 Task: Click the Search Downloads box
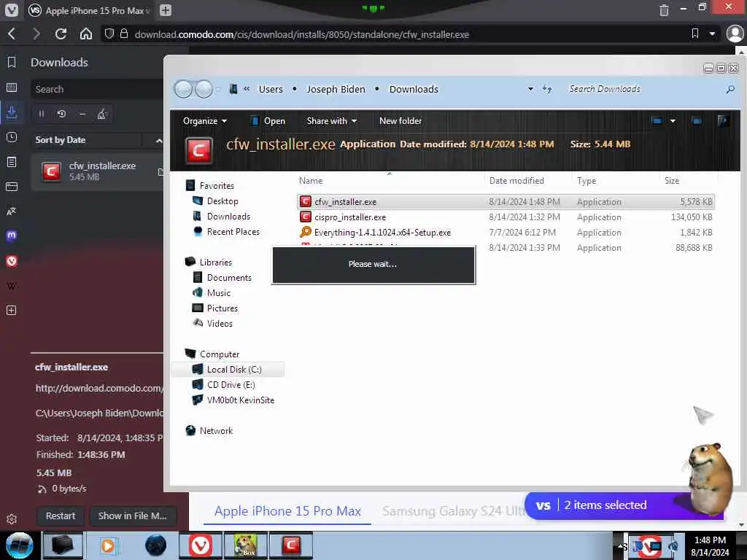pos(648,89)
